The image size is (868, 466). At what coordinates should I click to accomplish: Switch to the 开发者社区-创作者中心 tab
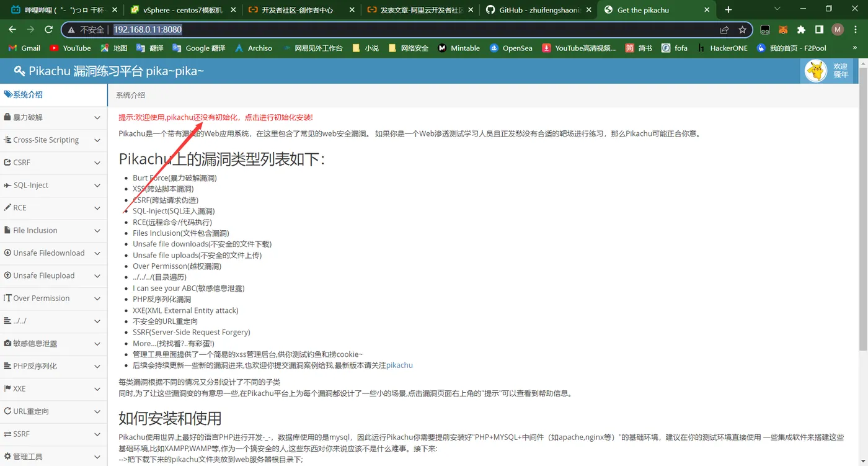300,9
